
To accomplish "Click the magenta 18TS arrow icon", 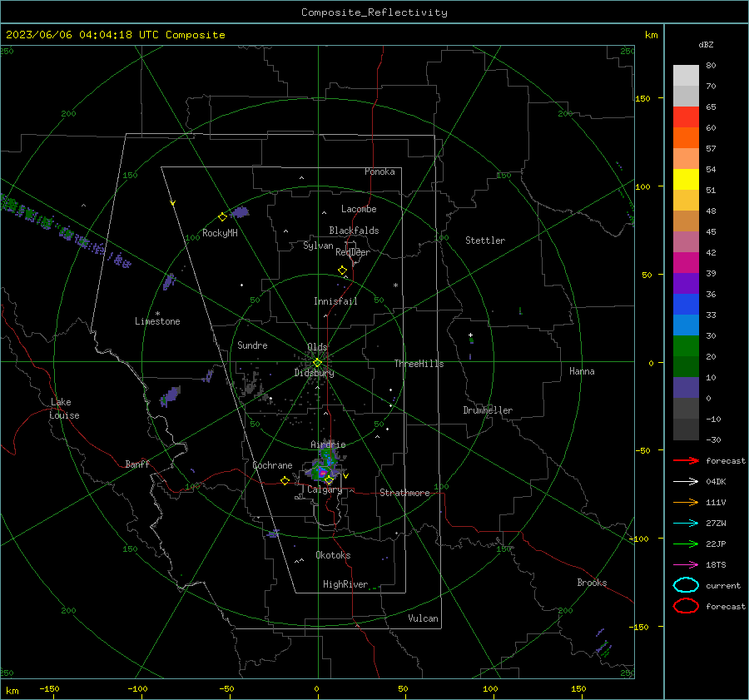I will pos(686,565).
